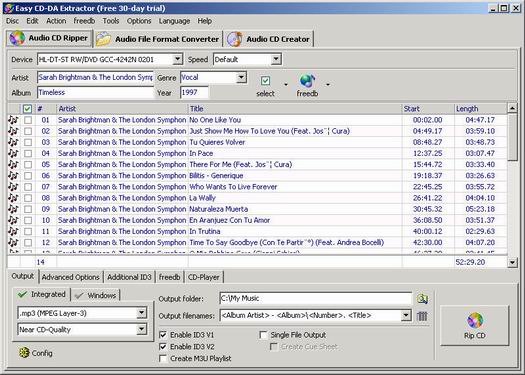Screen dimensions: 525x375
Task: Click music note icon of track 06
Action: point(13,175)
